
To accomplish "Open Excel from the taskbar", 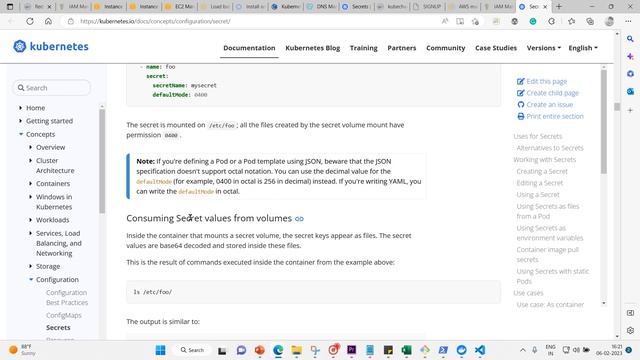I will (x=406, y=350).
